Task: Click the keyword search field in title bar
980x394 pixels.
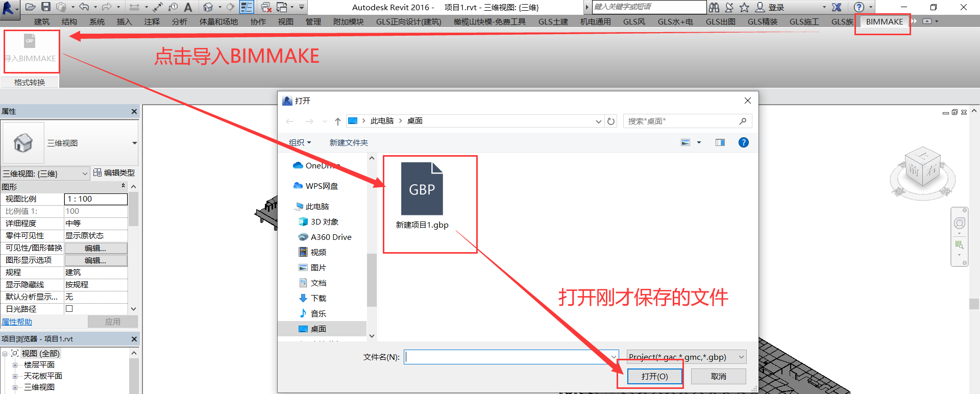Action: (x=648, y=7)
